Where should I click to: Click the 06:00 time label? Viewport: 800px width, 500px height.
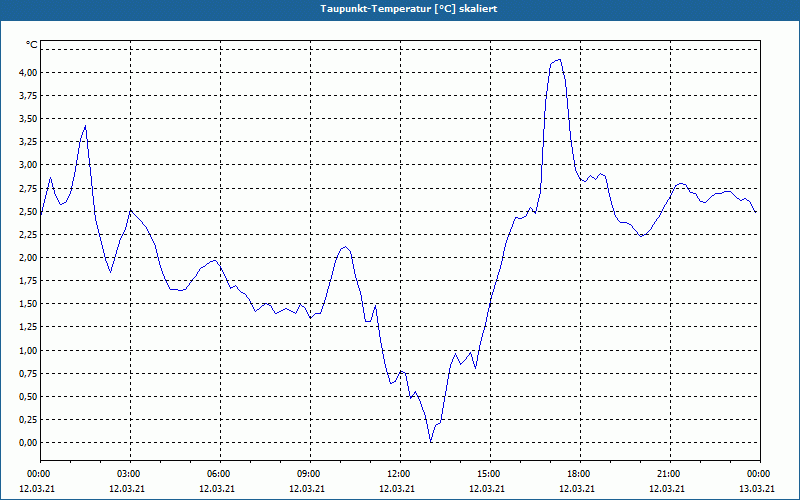[220, 474]
